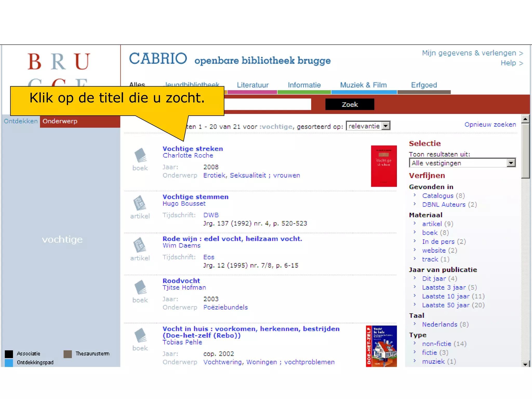
Task: Click author Charlotte Roche
Action: coord(188,155)
